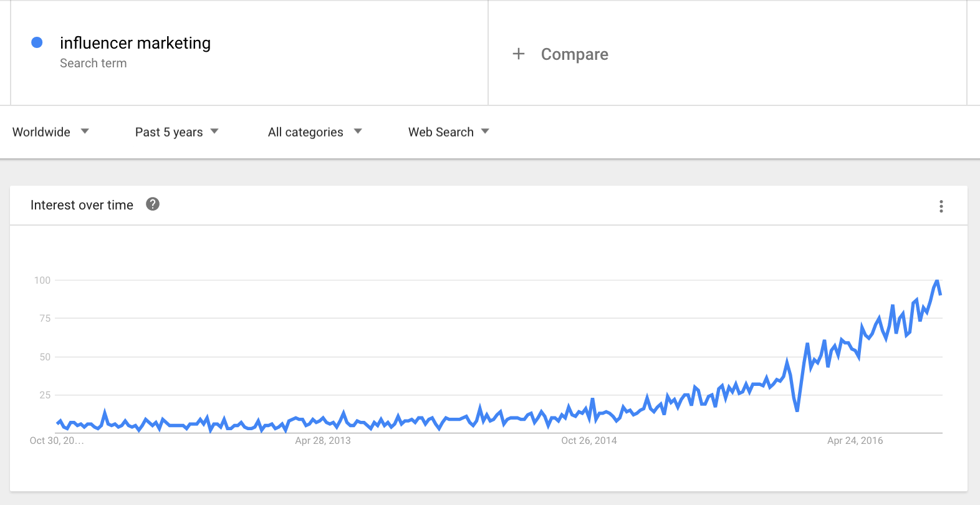Click the trend line's highest peak
The height and width of the screenshot is (505, 980).
937,281
